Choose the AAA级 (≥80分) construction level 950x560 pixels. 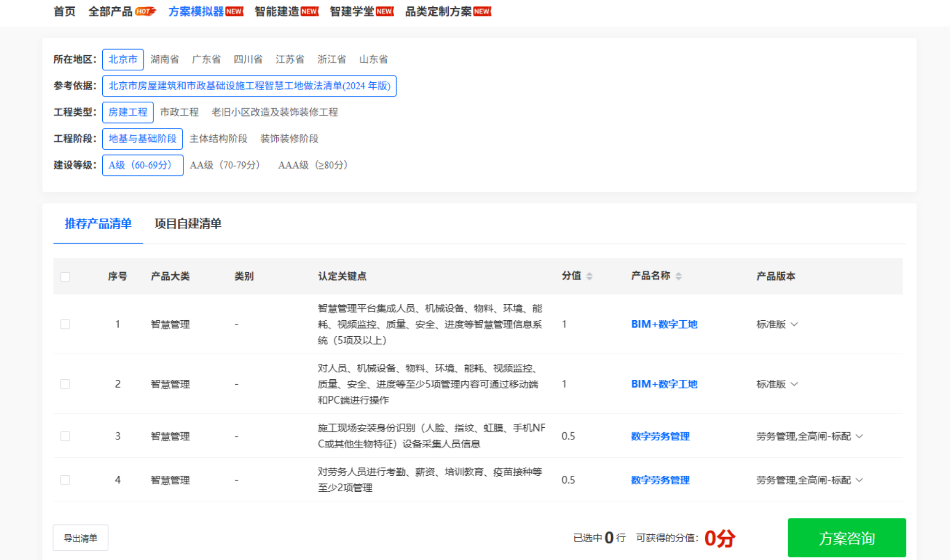[313, 165]
